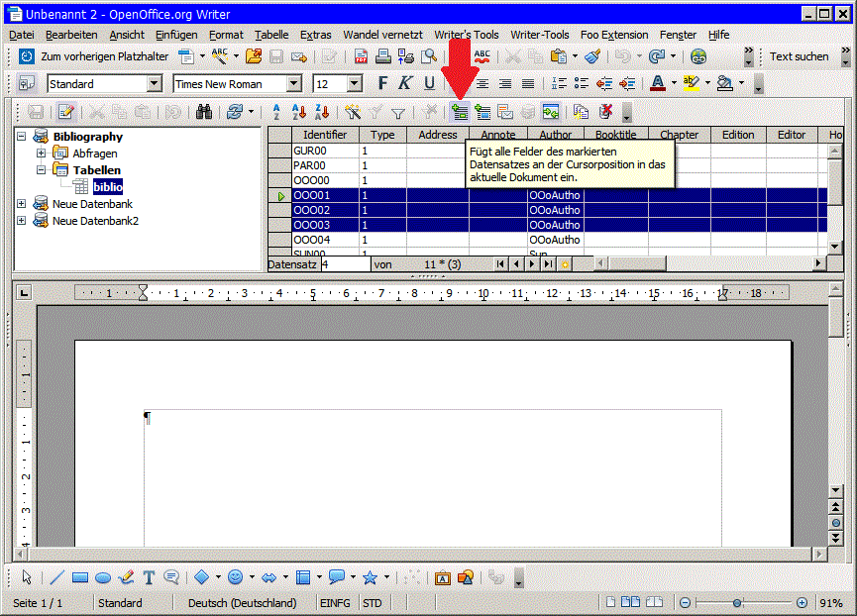Open the Einfügen menu
The image size is (857, 616).
[x=176, y=35]
